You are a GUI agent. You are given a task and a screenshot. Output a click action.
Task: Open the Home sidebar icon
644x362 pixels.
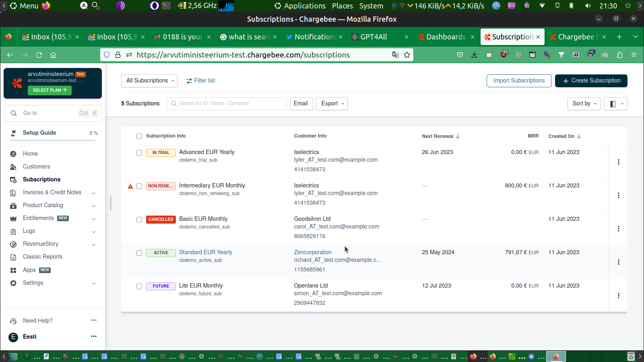click(13, 154)
